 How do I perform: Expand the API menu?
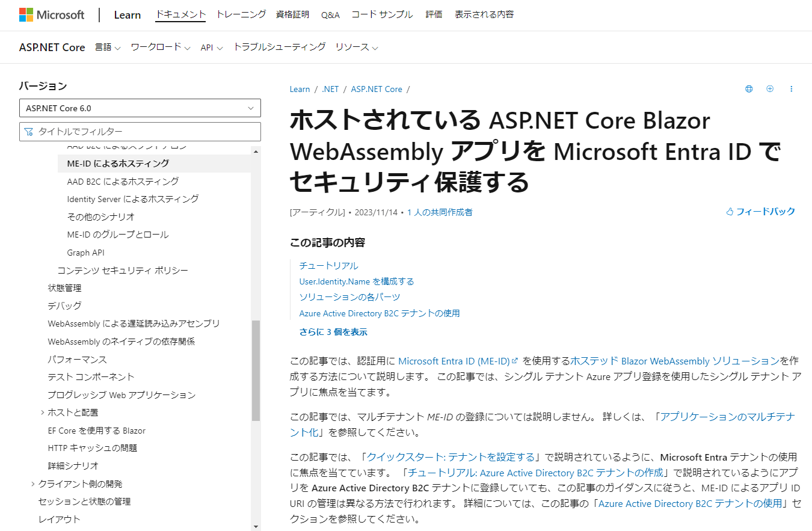(x=212, y=47)
